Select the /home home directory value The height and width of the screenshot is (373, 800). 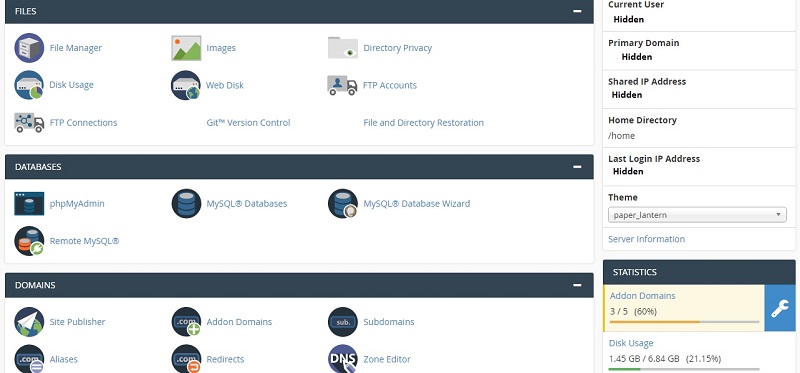621,136
